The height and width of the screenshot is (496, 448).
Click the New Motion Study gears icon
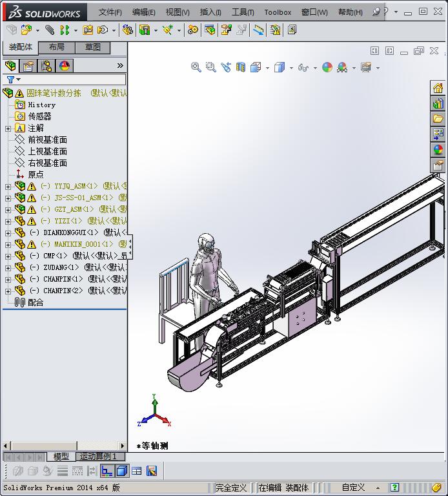[x=193, y=30]
